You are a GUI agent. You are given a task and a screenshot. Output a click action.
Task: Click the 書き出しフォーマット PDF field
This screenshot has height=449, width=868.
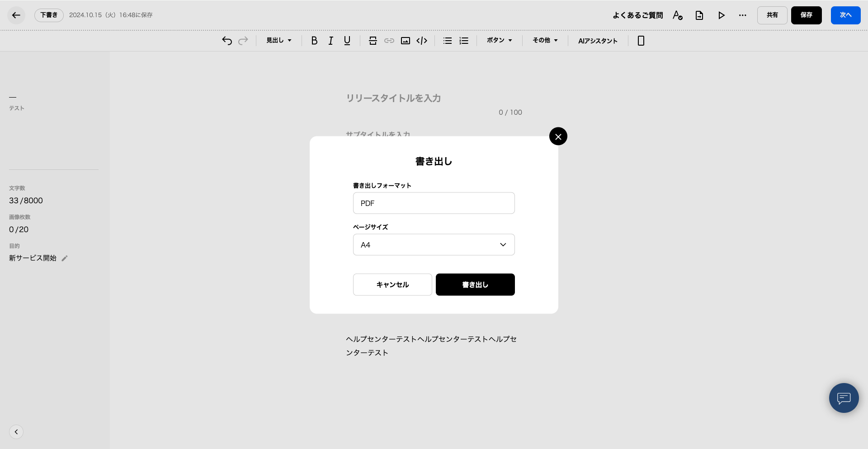434,203
